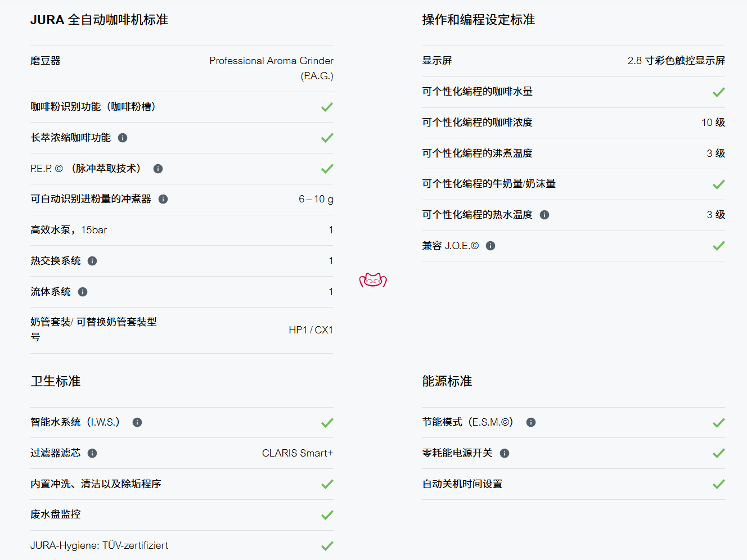The image size is (747, 560).
Task: Click label 可个性化编程的咖啡浓度
Action: [478, 123]
